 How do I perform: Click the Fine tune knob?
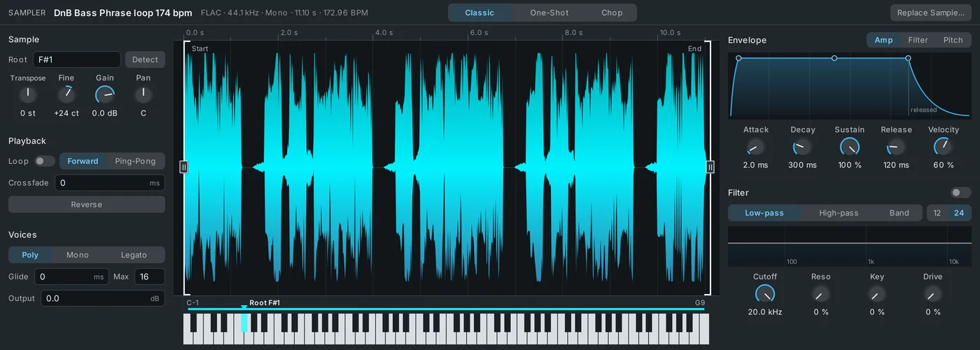pos(66,94)
